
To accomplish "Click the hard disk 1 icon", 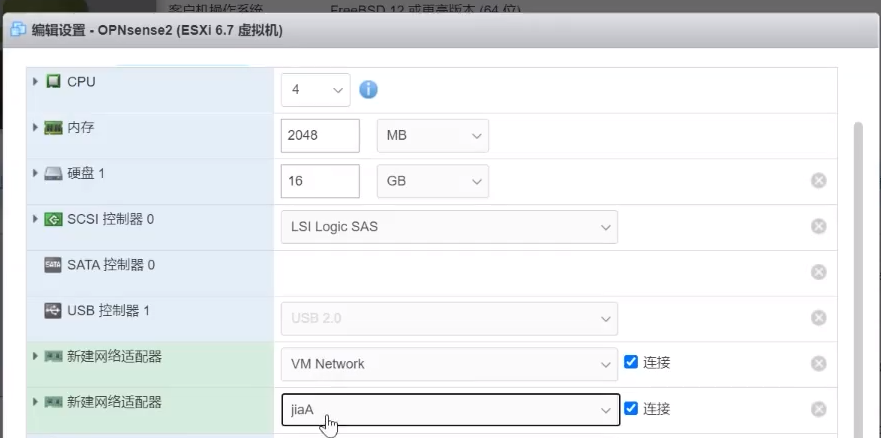I will [53, 174].
